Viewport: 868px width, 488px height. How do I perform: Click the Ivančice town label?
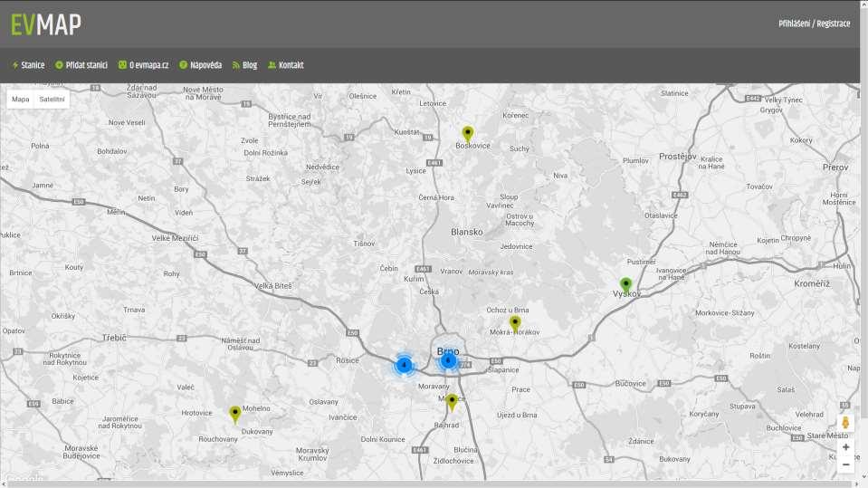pyautogui.click(x=343, y=417)
